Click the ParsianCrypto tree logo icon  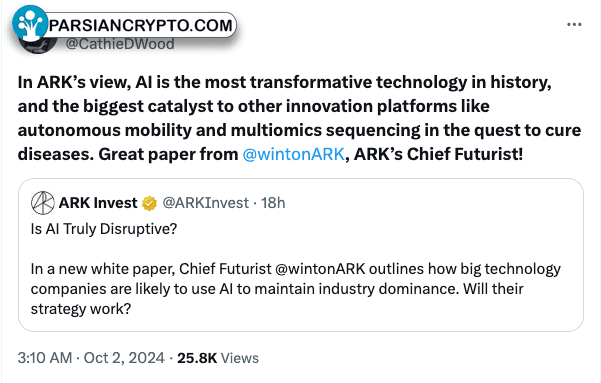(x=30, y=23)
